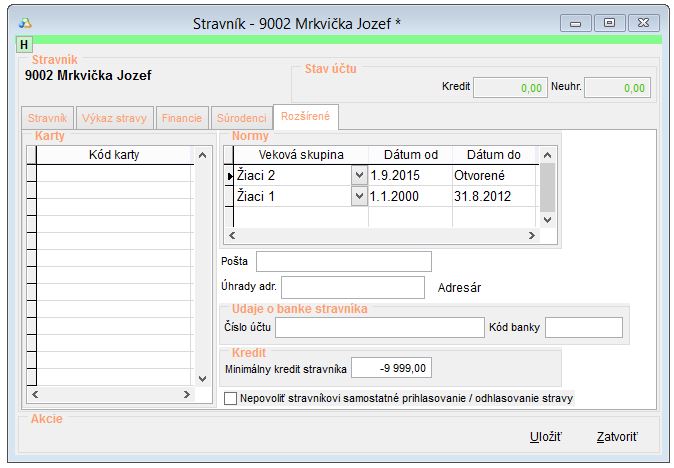Image resolution: width=674 pixels, height=468 pixels.
Task: Open dropdown for Žiaci 2 age group
Action: pyautogui.click(x=359, y=175)
